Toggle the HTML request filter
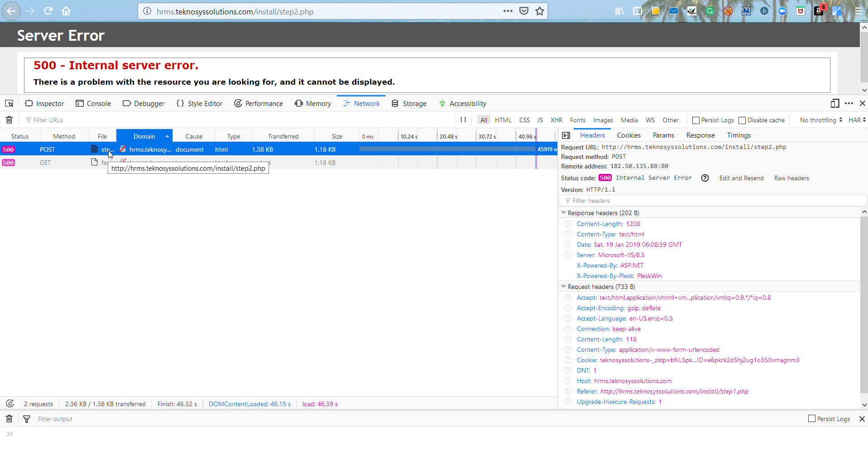 (x=503, y=120)
